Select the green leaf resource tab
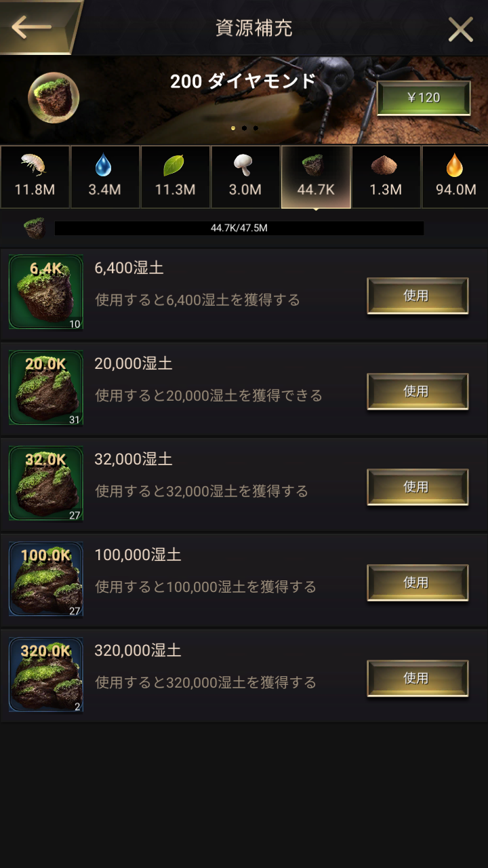Image resolution: width=488 pixels, height=868 pixels. (x=175, y=177)
